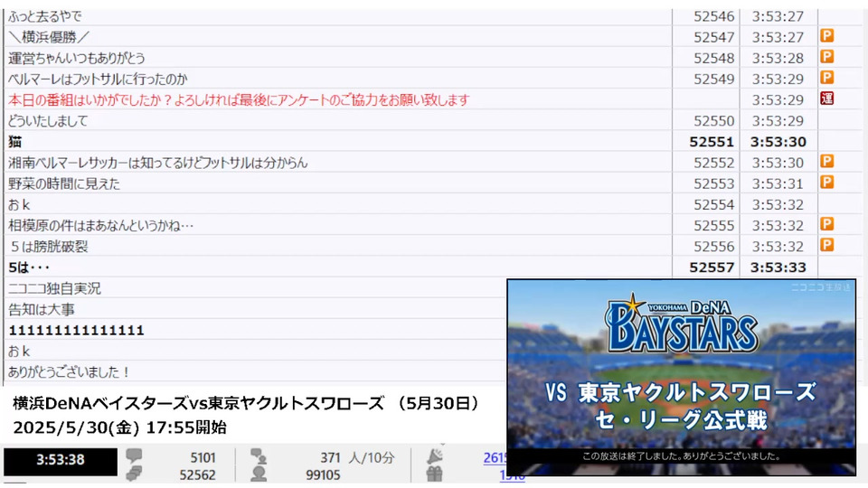868x488 pixels.
Task: Select the bold "111111111111111" comment
Action: (76, 331)
